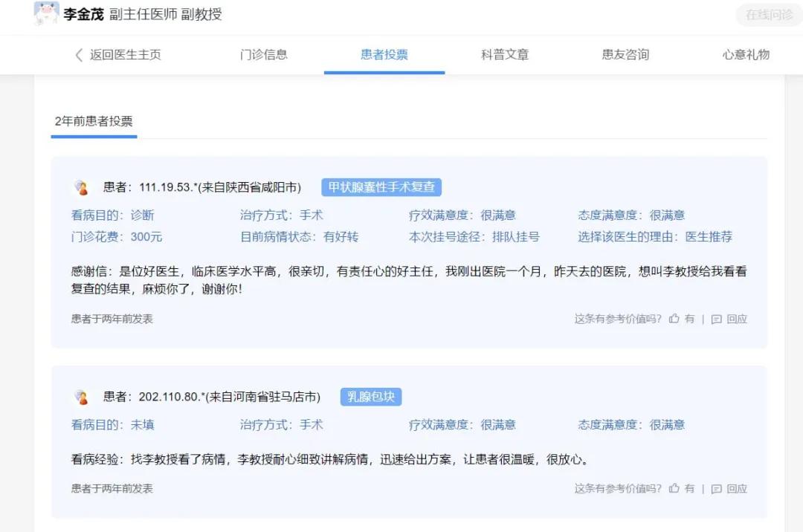Switch to the 患友咨询 tab
This screenshot has width=803, height=532.
[625, 54]
